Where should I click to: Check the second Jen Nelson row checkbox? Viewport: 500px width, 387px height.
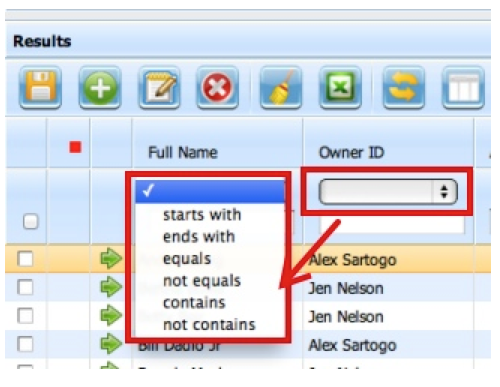tap(26, 316)
